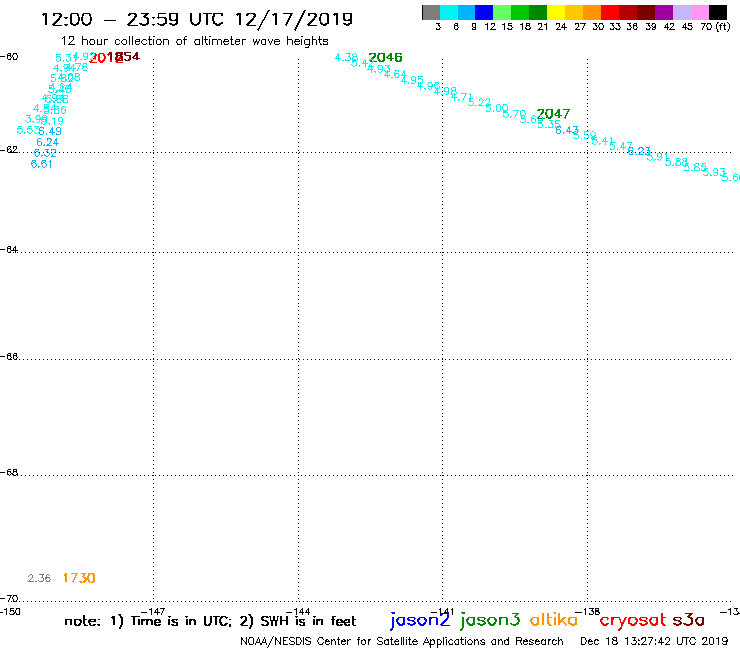740x650 pixels.
Task: Click the orange color bar swatch
Action: click(x=592, y=12)
